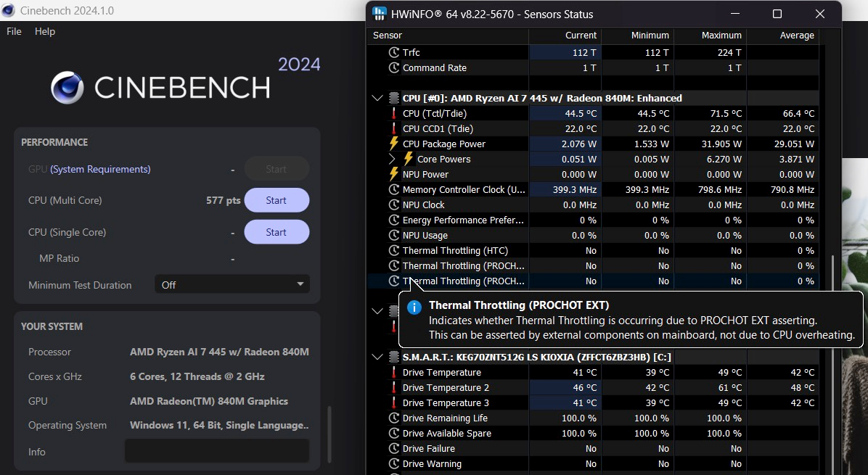Click the 790.8 MHz average memory clock value
This screenshot has height=475, width=868.
coord(793,190)
